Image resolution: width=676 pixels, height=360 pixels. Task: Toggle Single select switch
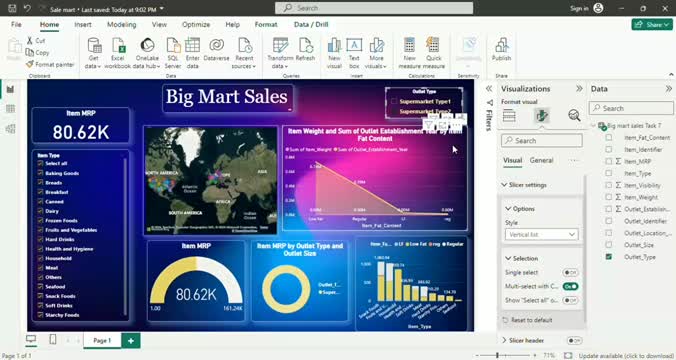pos(570,272)
